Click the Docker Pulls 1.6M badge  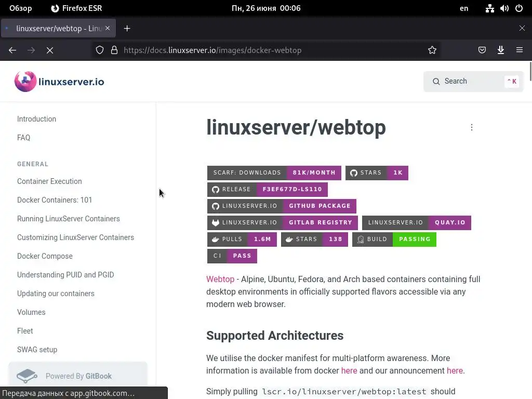tap(242, 239)
